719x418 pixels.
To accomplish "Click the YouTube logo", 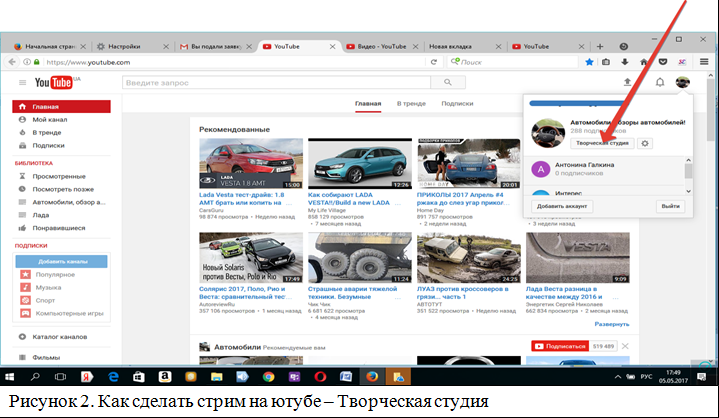I will click(x=56, y=82).
